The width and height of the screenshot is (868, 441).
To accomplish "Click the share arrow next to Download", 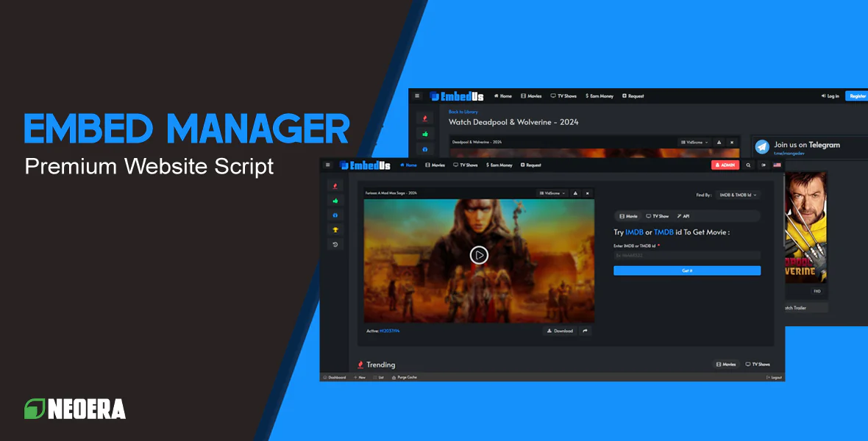I will (586, 331).
